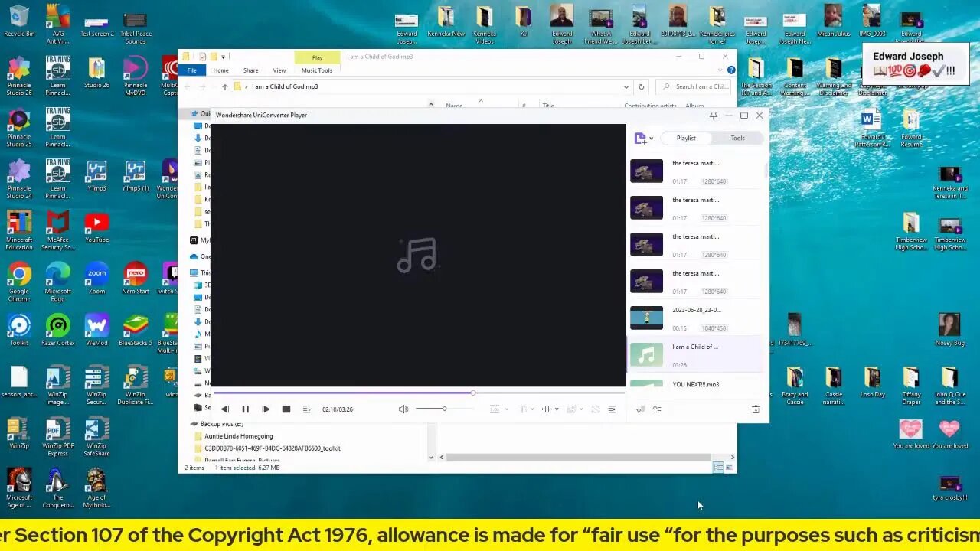This screenshot has width=980, height=551.
Task: Open YouTube desktop shortcut
Action: click(x=96, y=227)
